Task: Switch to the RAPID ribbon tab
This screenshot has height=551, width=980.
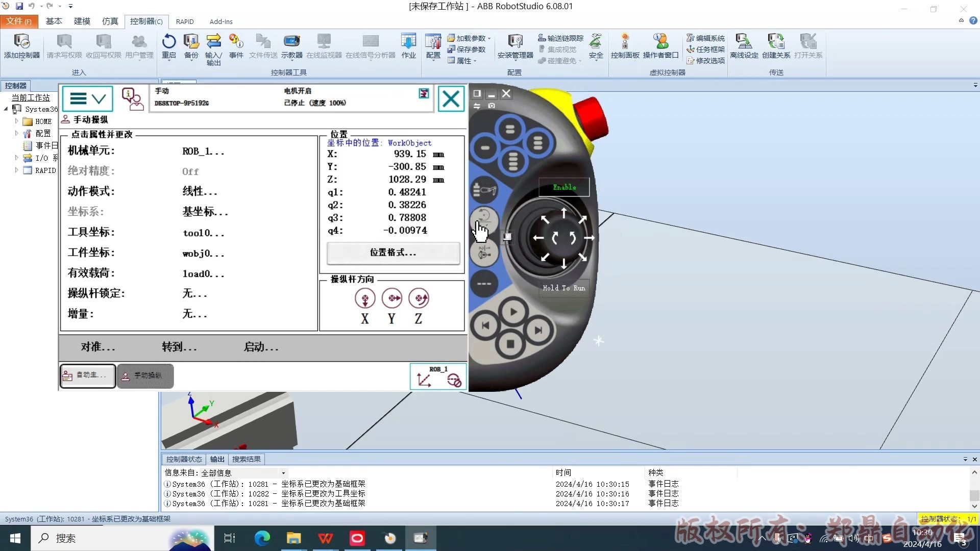Action: 185,21
